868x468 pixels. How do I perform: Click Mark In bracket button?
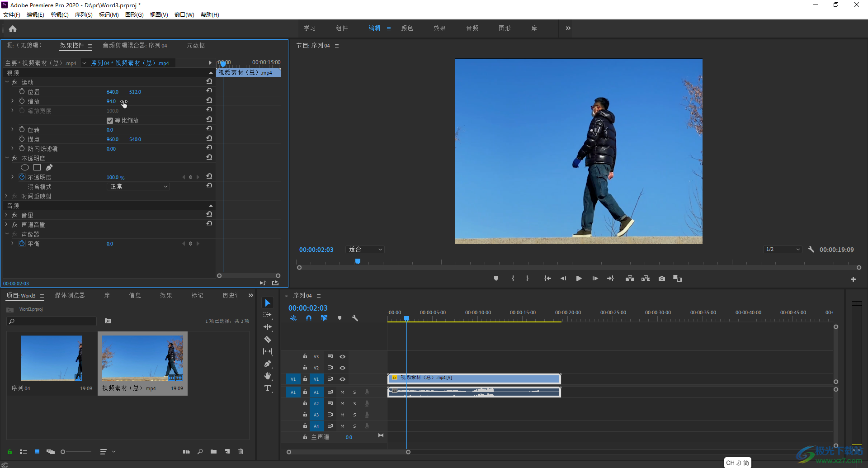point(513,279)
